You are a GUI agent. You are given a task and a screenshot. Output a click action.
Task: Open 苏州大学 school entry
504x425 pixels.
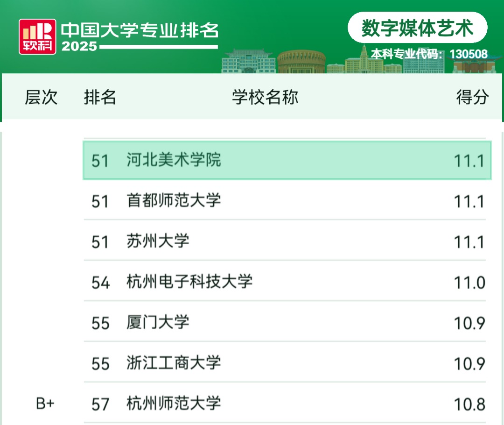(158, 241)
